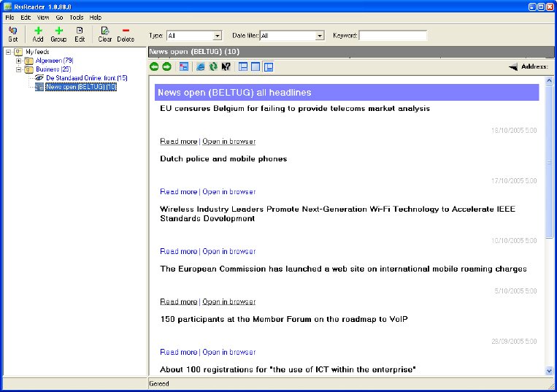Viewport: 557px width, 392px height.
Task: Select the Business (25) tree item
Action: coord(53,69)
